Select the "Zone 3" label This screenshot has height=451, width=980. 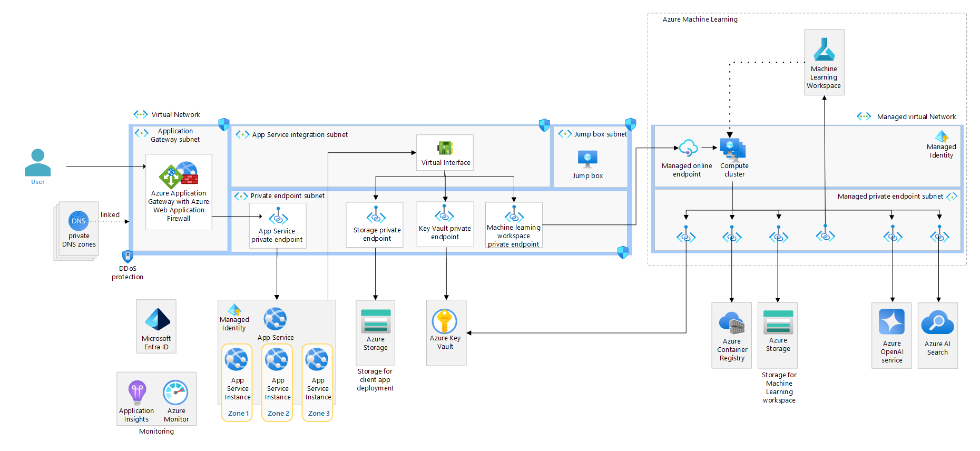click(319, 414)
